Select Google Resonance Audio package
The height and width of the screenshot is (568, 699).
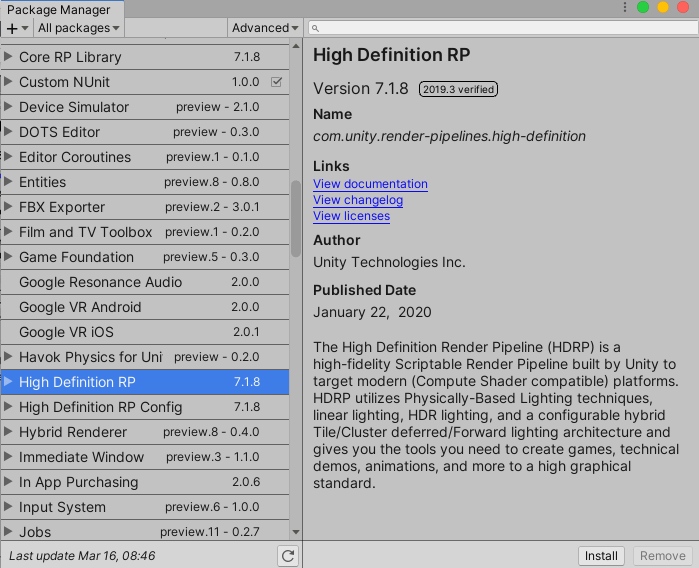coord(100,282)
